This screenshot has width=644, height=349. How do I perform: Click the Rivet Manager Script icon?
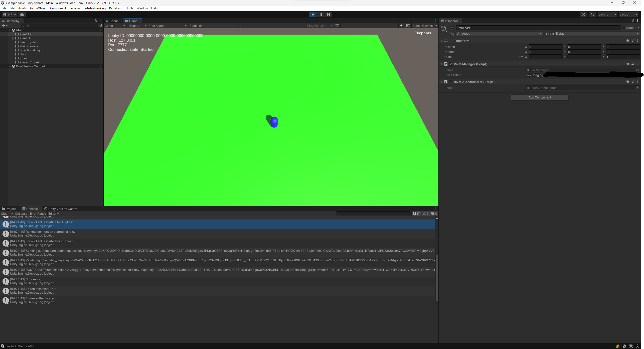[446, 64]
